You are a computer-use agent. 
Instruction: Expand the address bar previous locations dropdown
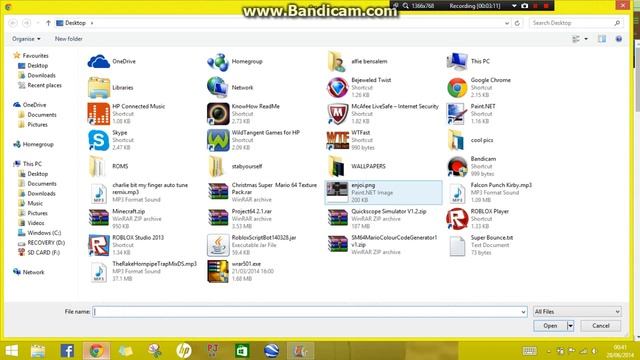(507, 23)
